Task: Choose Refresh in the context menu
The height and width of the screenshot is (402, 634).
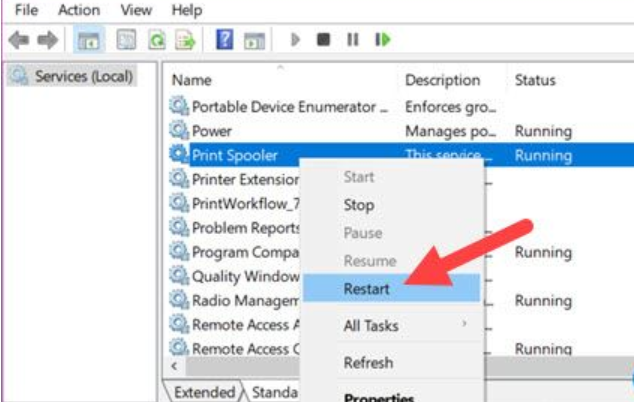Action: (391, 363)
